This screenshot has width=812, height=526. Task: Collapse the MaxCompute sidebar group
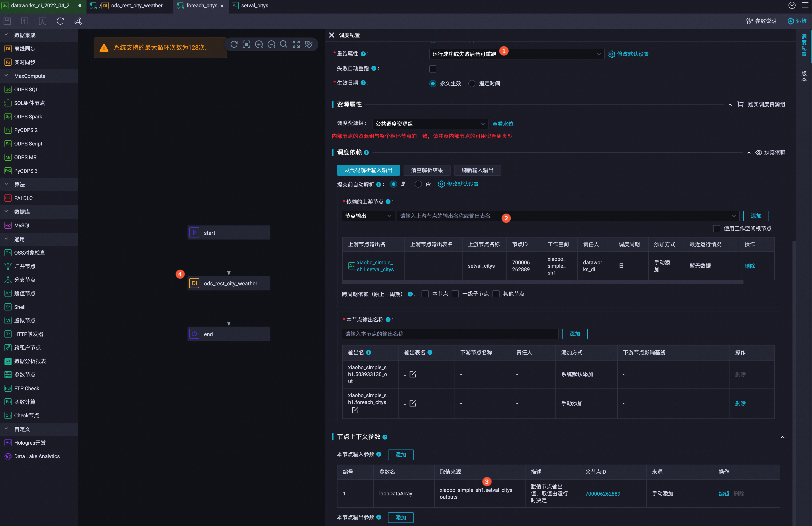6,76
